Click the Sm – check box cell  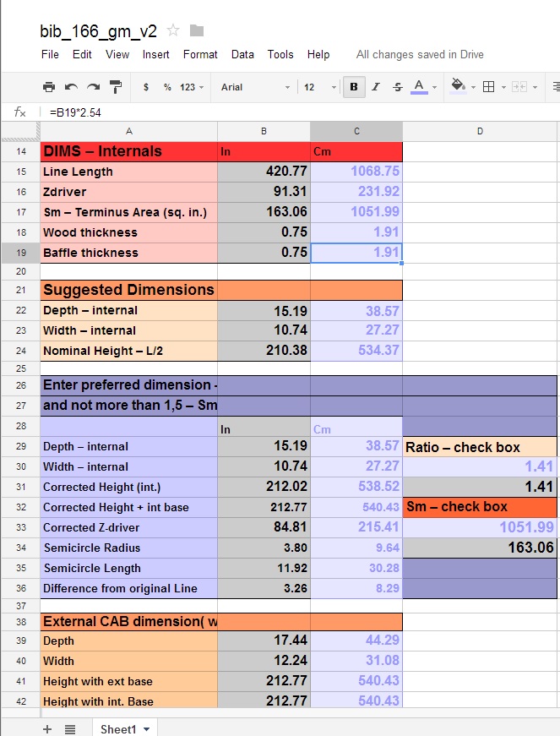tap(480, 507)
